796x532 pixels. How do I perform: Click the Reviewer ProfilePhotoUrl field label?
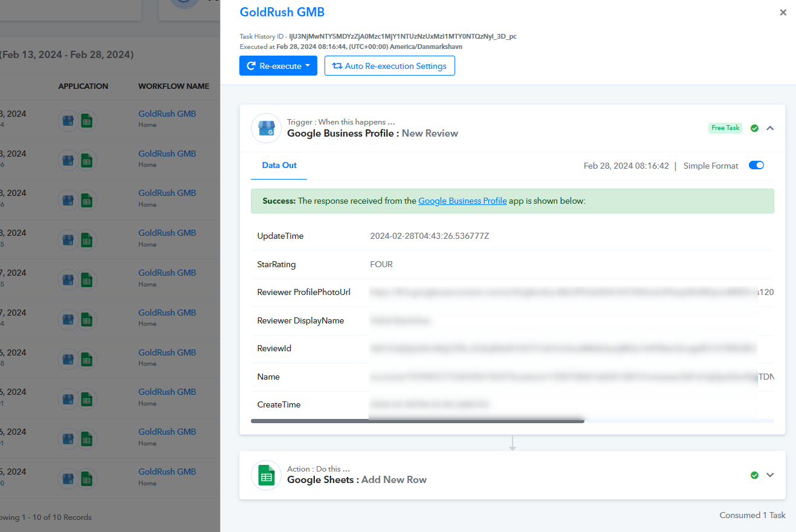click(304, 292)
